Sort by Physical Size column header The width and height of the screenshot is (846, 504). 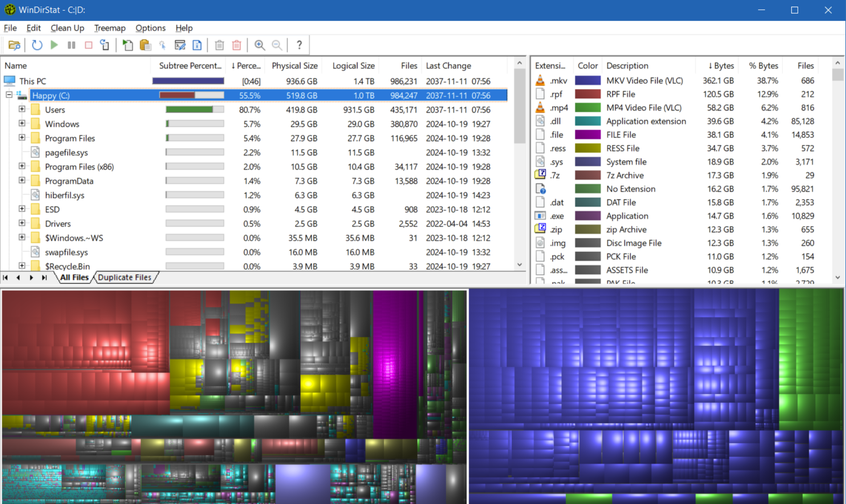tap(294, 66)
